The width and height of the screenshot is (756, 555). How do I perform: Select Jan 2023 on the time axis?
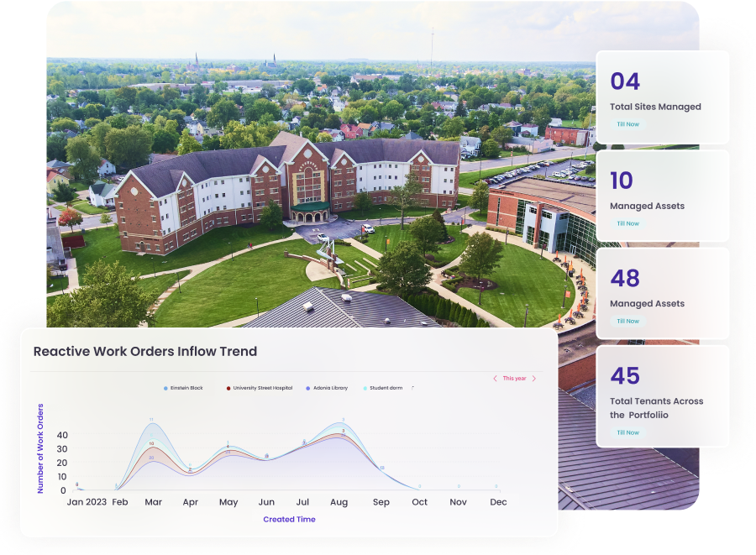(87, 502)
